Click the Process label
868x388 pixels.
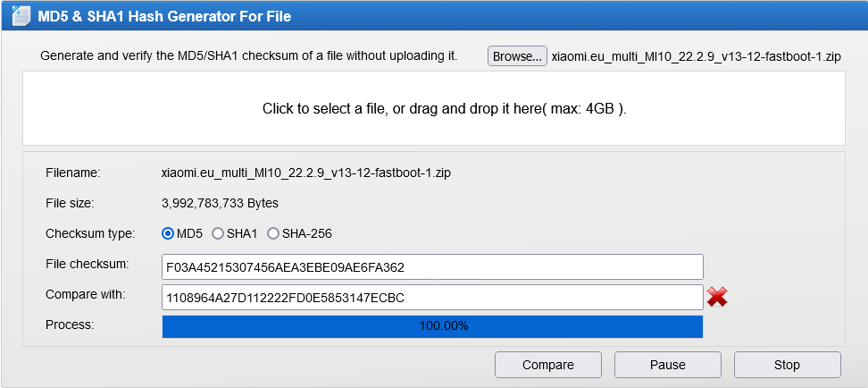[70, 325]
